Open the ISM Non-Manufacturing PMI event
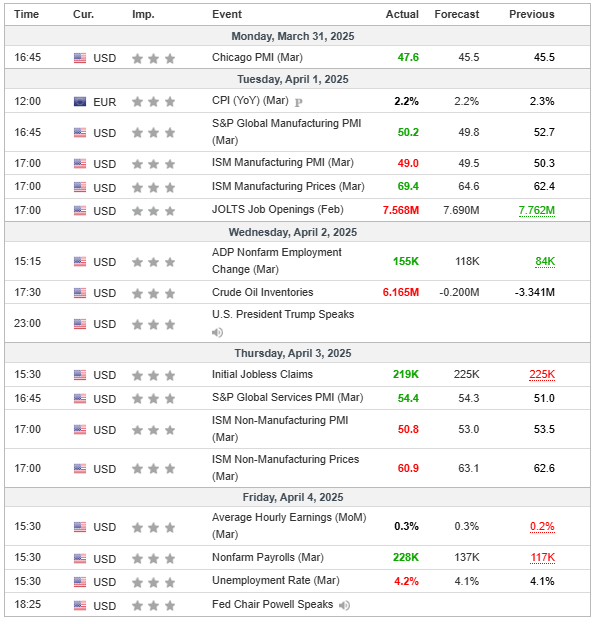Viewport: 598px width, 624px height. tap(280, 429)
